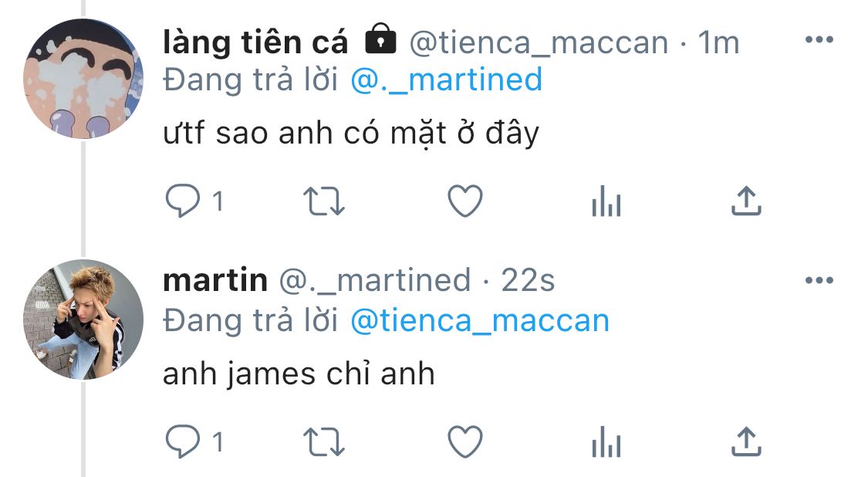Open the 22s tweet timestamp
Viewport: 868px width, 477px height.
[x=528, y=280]
